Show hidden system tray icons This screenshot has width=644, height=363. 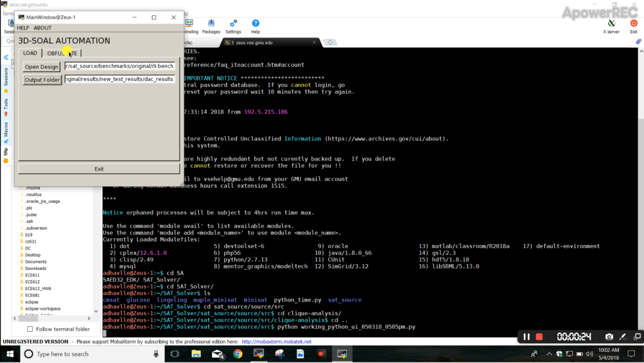click(549, 353)
